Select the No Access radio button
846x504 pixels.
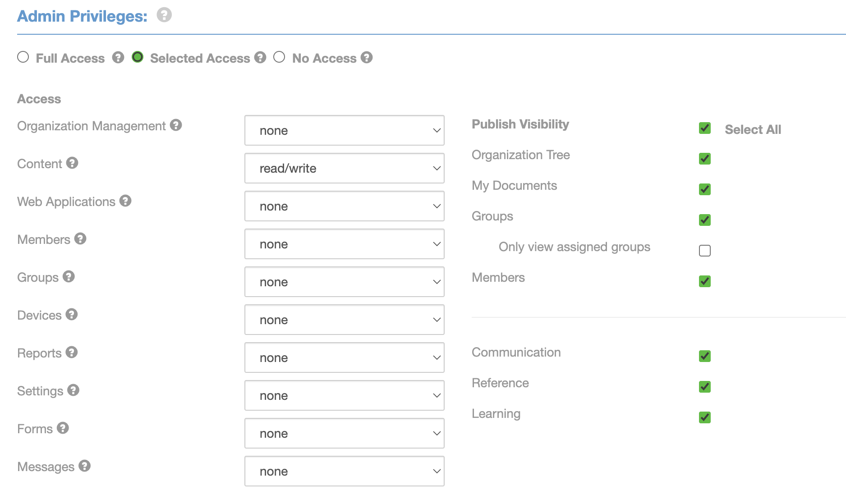[x=279, y=57]
